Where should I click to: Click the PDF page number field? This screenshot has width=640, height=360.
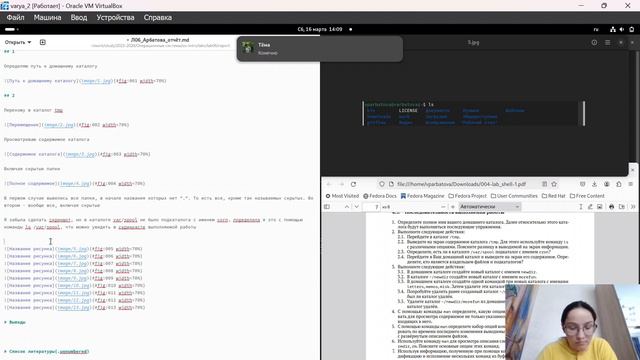371,207
